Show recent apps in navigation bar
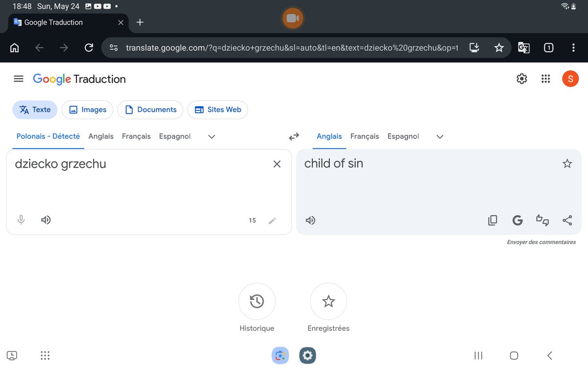Viewport: 588px width, 368px height. [x=478, y=355]
